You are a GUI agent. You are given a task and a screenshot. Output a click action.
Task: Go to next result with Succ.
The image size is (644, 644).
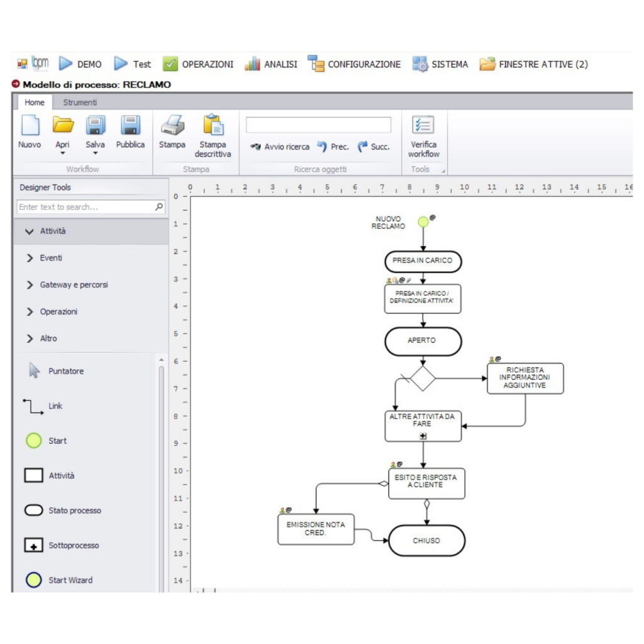click(374, 147)
